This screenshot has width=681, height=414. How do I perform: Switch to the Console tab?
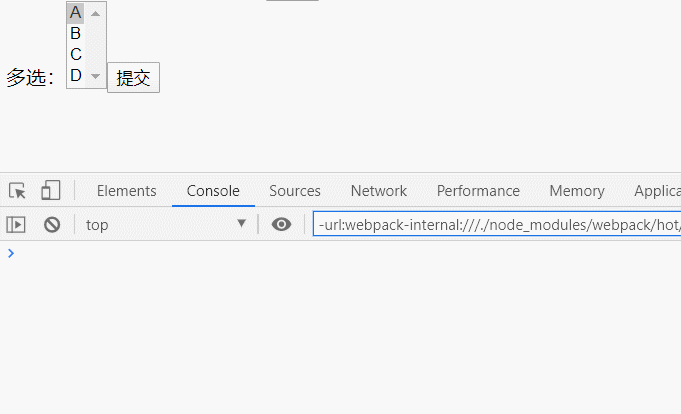[213, 191]
